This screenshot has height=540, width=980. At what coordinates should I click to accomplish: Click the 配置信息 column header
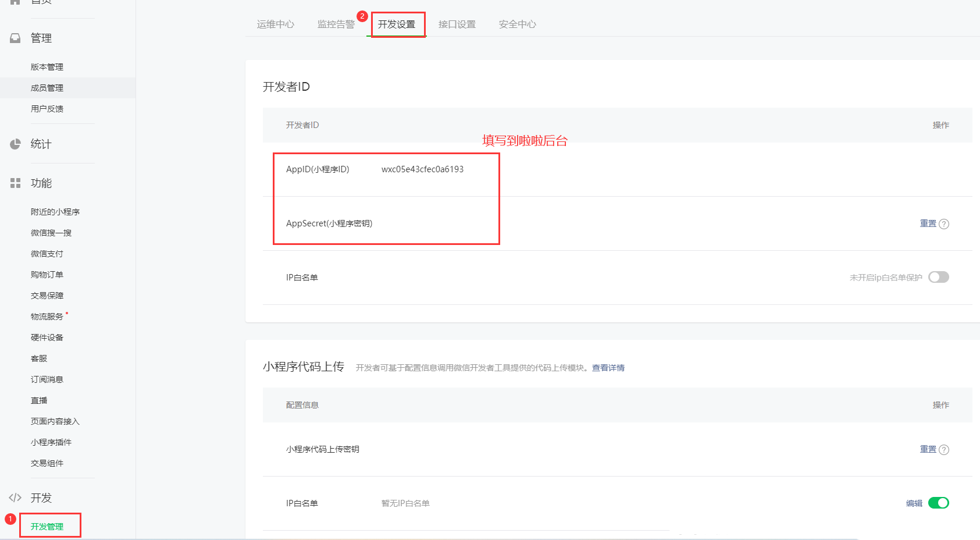point(302,405)
